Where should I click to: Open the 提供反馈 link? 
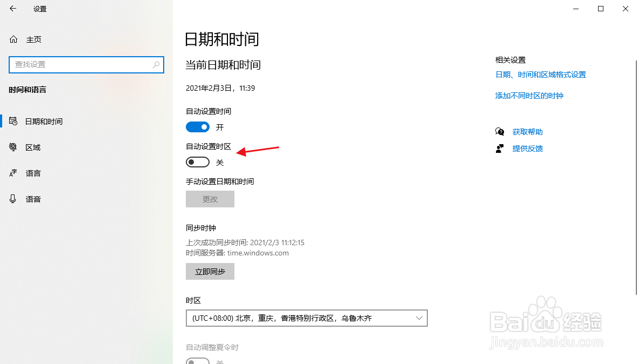tap(527, 149)
